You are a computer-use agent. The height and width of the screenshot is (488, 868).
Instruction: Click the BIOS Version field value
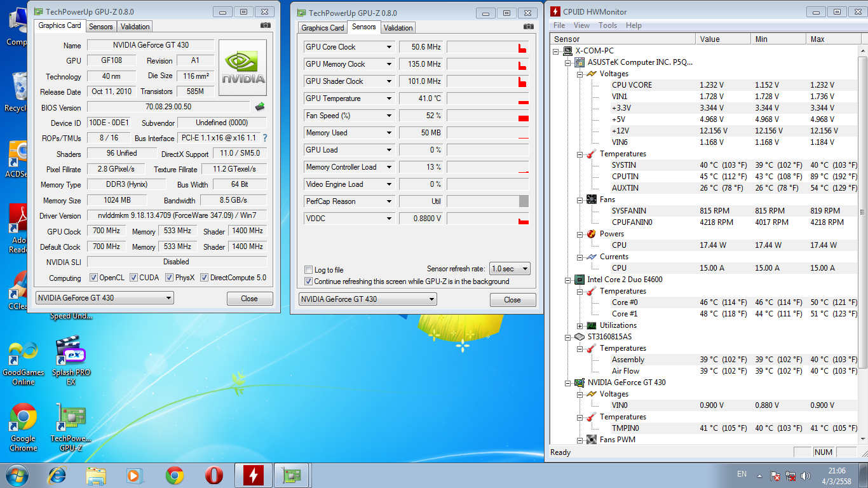[x=168, y=107]
